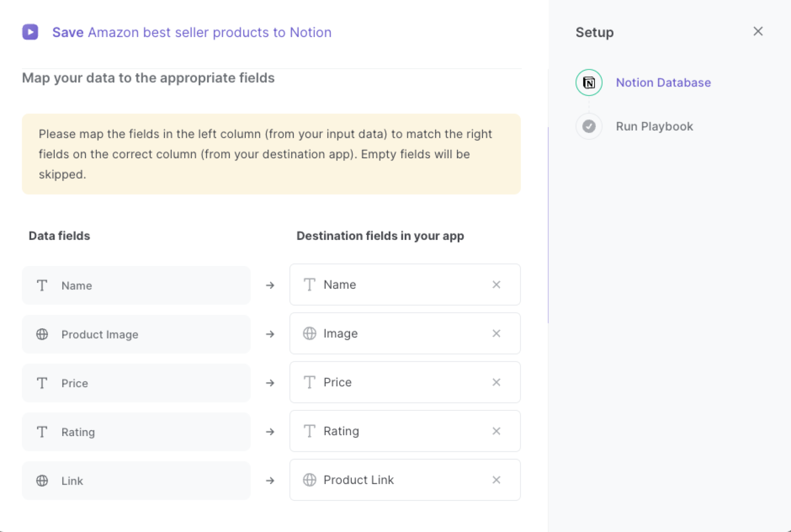Viewport: 791px width, 532px height.
Task: Open the Rating destination field dropdown
Action: 405,431
